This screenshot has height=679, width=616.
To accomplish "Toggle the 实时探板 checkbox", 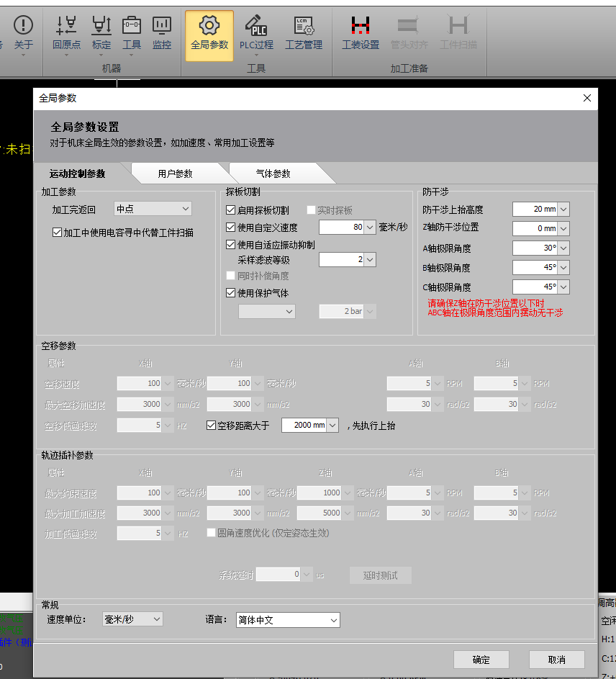I will coord(311,210).
